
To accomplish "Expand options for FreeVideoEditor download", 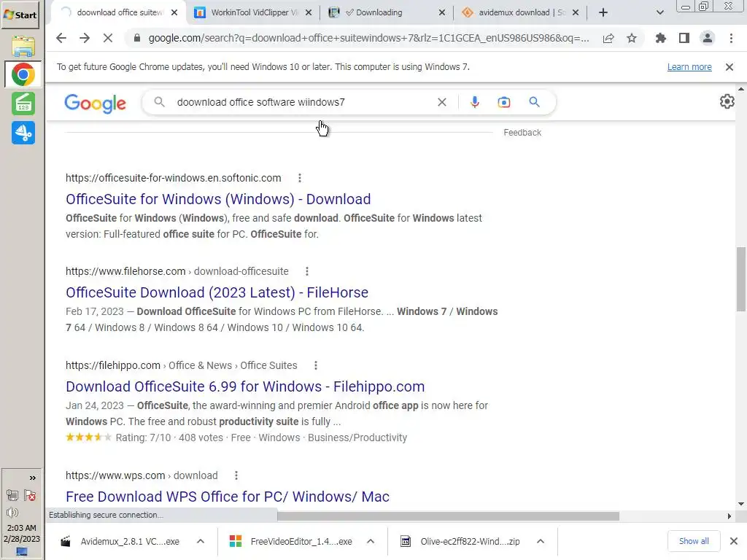I will pos(371,542).
